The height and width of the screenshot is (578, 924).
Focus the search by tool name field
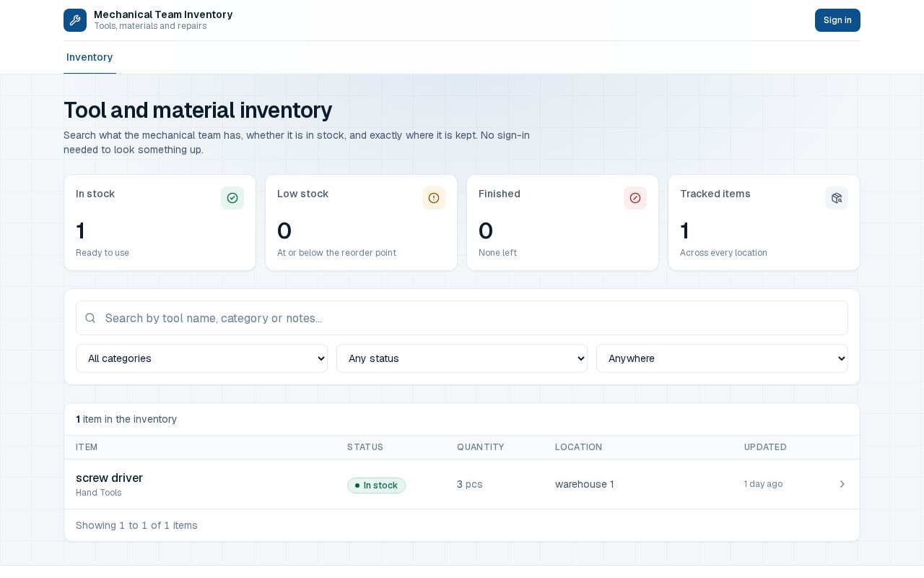[x=462, y=318]
